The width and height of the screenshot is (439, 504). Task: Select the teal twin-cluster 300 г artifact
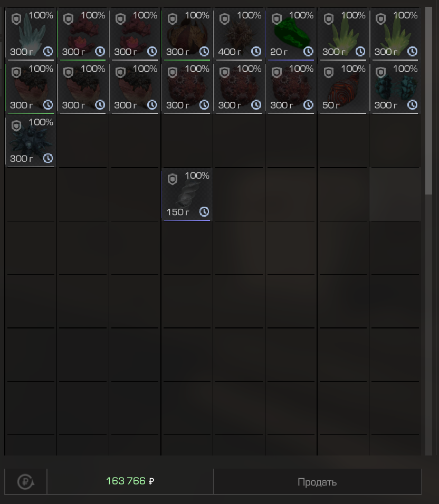coord(395,88)
